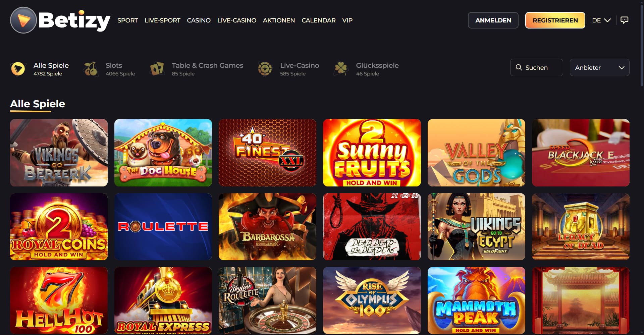Image resolution: width=644 pixels, height=335 pixels.
Task: Open the AKTIONEN navigation item
Action: tap(279, 20)
